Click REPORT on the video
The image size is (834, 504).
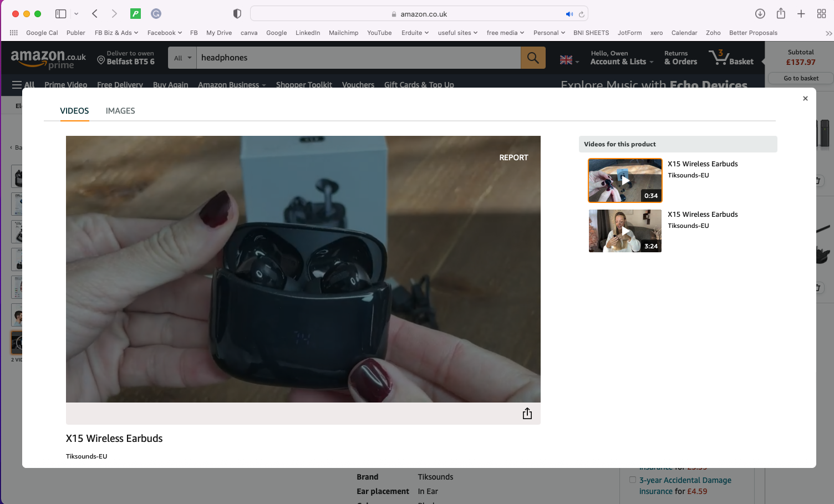pyautogui.click(x=514, y=157)
